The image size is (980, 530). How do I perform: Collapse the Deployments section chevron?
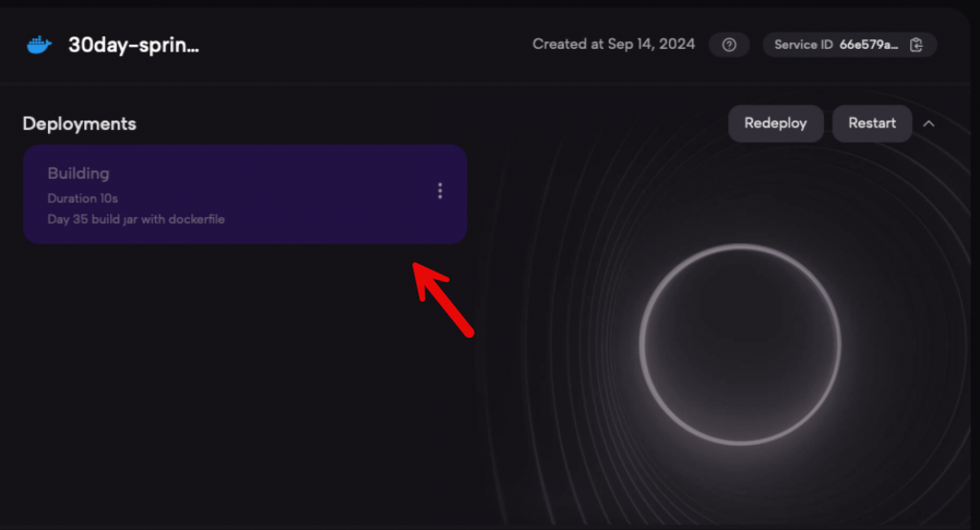(928, 123)
